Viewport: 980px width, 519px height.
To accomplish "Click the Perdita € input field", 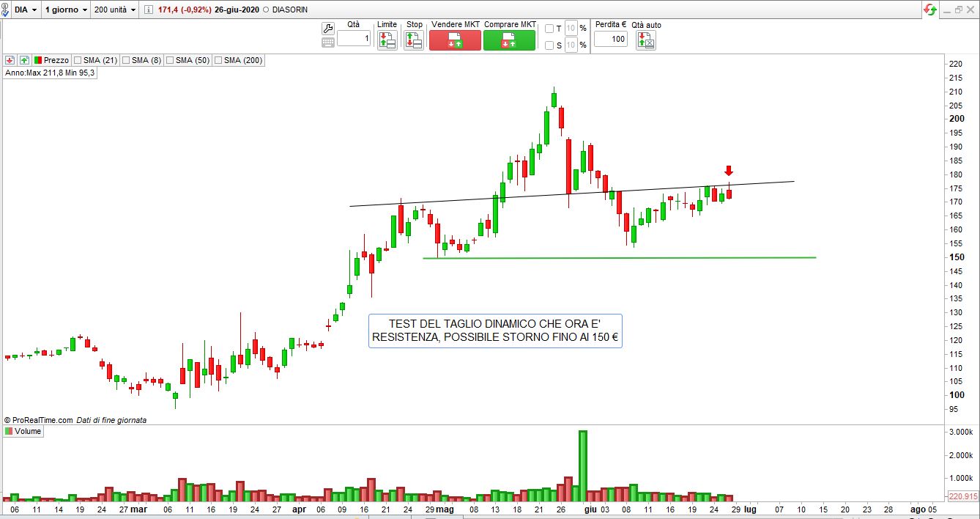I will tap(610, 38).
